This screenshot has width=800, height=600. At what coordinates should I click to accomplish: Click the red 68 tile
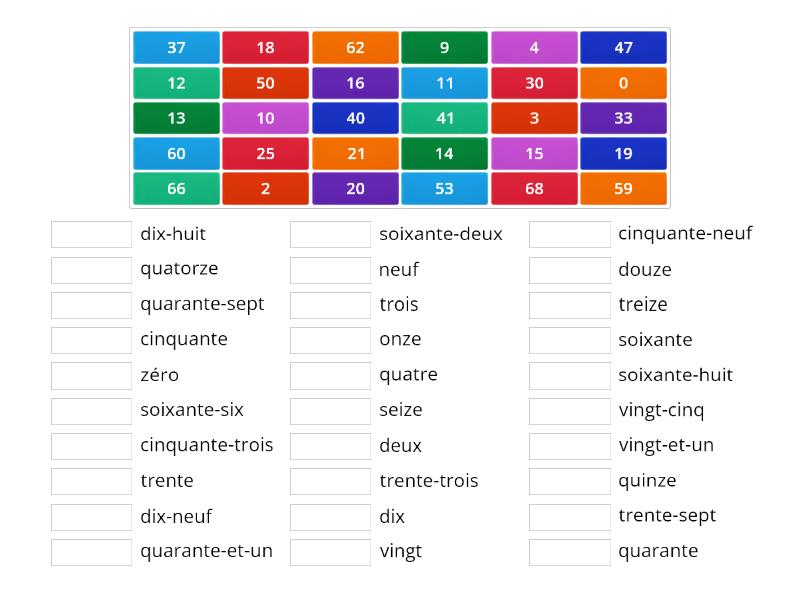(x=534, y=188)
